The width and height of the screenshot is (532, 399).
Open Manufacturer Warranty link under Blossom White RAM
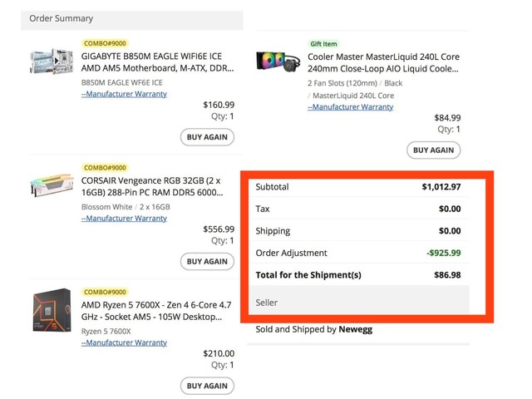(124, 218)
